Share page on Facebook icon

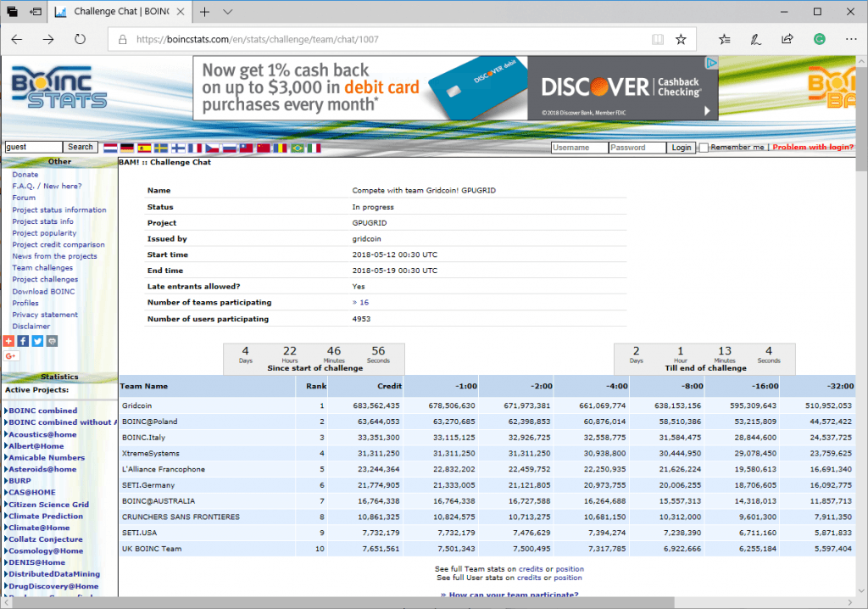(23, 341)
